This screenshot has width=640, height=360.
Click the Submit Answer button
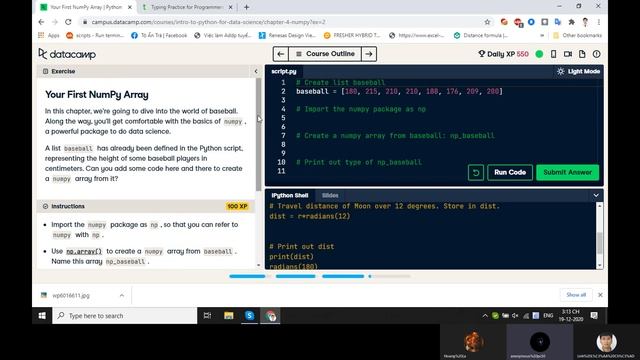pos(567,172)
